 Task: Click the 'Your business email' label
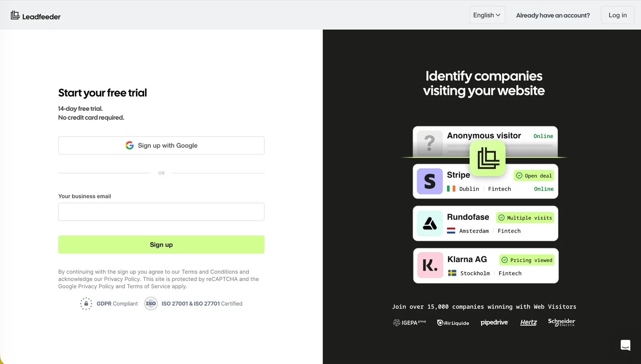85,196
